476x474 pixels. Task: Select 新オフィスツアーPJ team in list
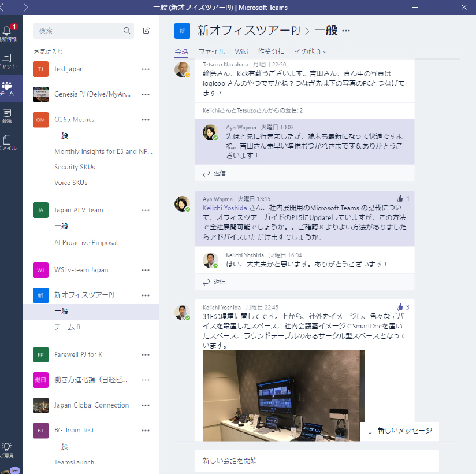(x=84, y=295)
